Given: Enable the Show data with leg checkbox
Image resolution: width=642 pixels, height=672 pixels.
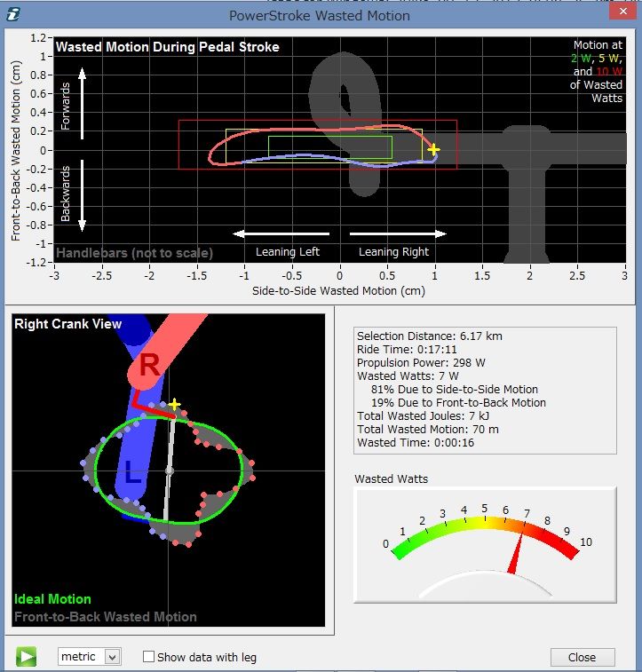Looking at the screenshot, I should coord(148,657).
